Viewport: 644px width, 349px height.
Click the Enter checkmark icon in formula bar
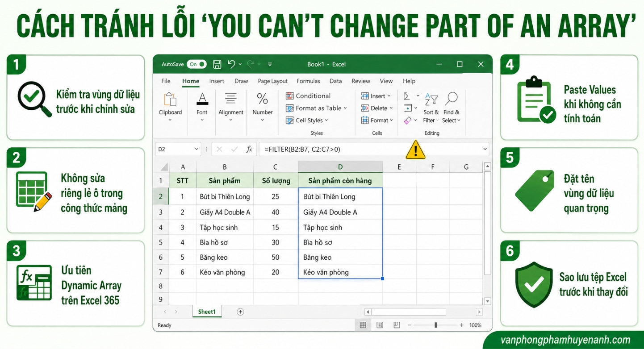pos(234,149)
